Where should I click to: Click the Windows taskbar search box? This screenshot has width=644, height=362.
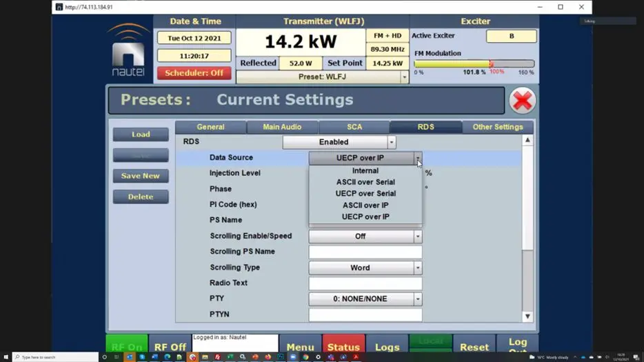[55, 357]
